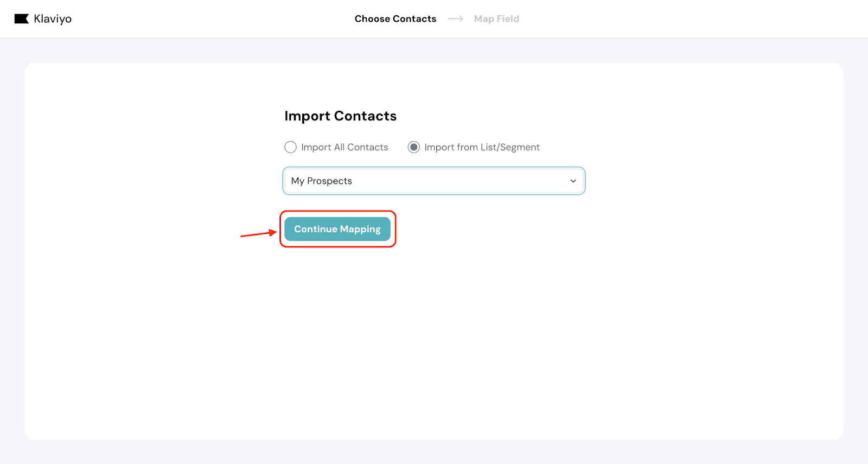Select the Import All Contacts radio button

point(290,147)
